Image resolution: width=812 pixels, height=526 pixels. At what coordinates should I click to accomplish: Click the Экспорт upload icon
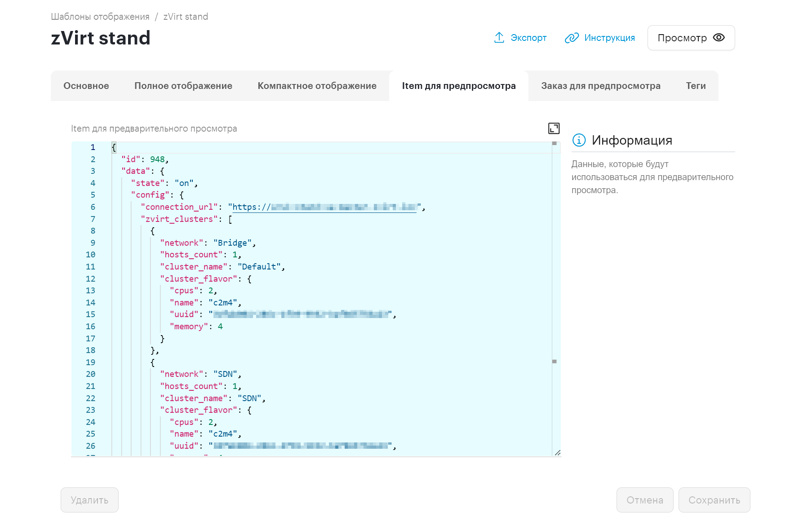tap(499, 38)
